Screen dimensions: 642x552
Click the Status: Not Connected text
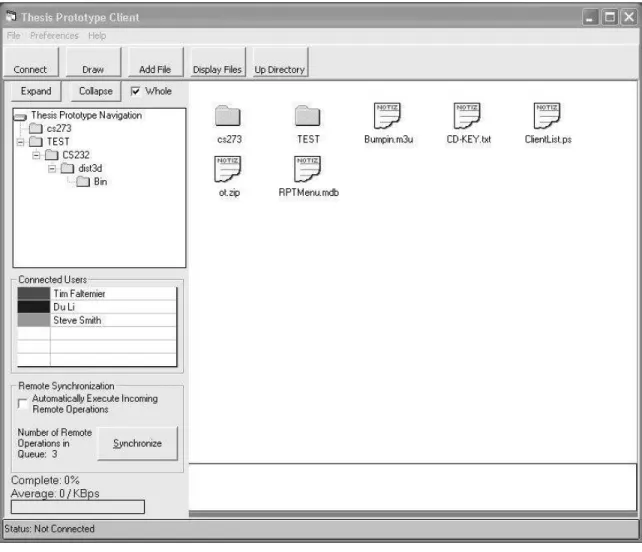[50, 529]
